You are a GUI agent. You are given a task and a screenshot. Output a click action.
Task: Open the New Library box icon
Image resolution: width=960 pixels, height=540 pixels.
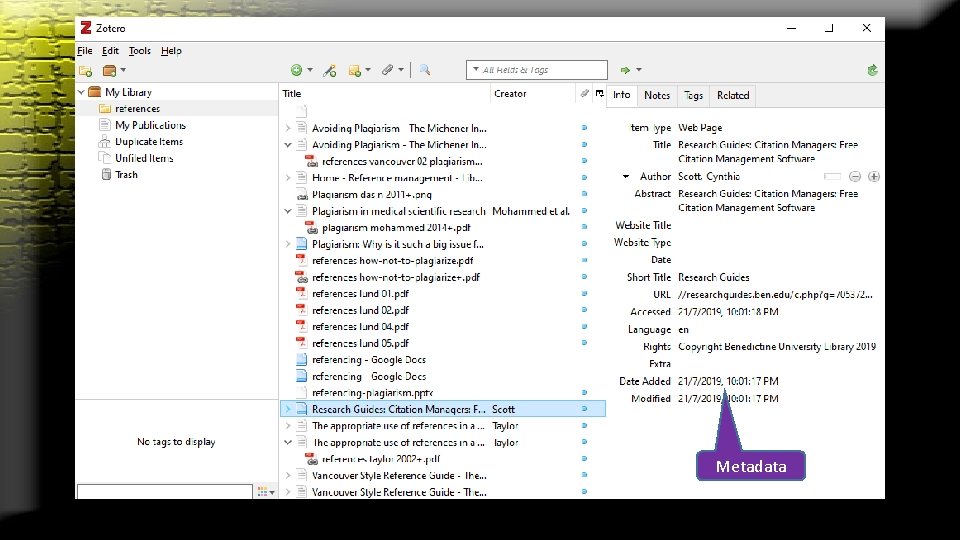tap(110, 71)
